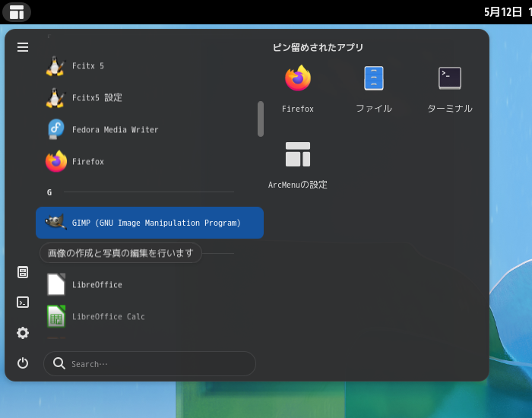The image size is (532, 418).
Task: Launch GIMP (GNU Image Manipulation Program)
Action: click(x=150, y=223)
